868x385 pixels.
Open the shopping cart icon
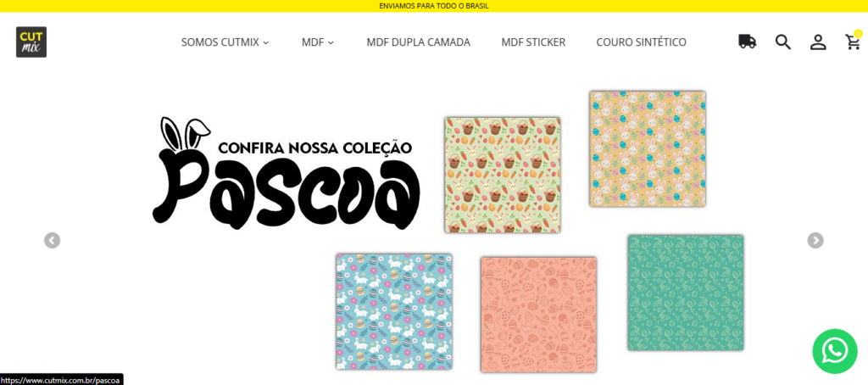click(853, 42)
